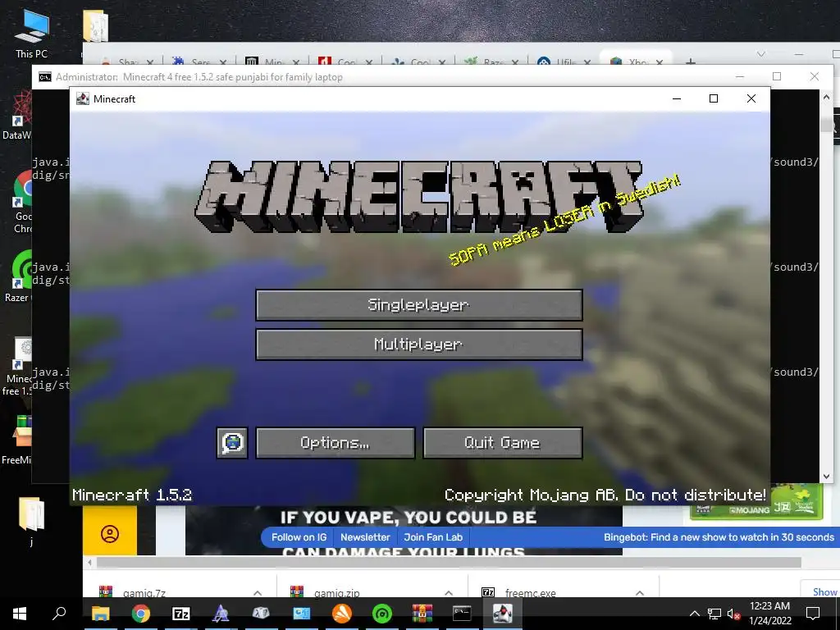The width and height of the screenshot is (840, 630).
Task: Open the gamig.7z downloaded file
Action: click(144, 592)
